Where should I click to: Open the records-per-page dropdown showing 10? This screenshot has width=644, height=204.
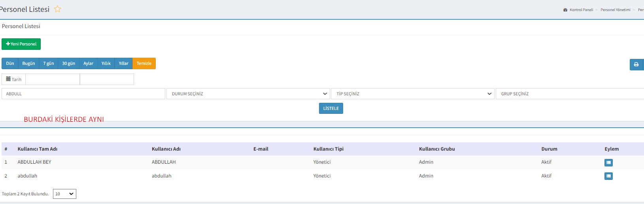pyautogui.click(x=64, y=194)
